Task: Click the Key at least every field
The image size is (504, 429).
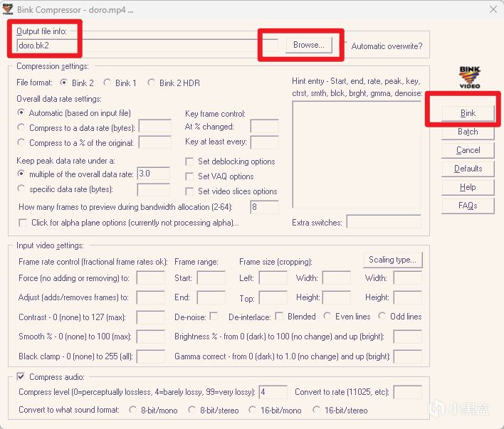Action: point(264,142)
